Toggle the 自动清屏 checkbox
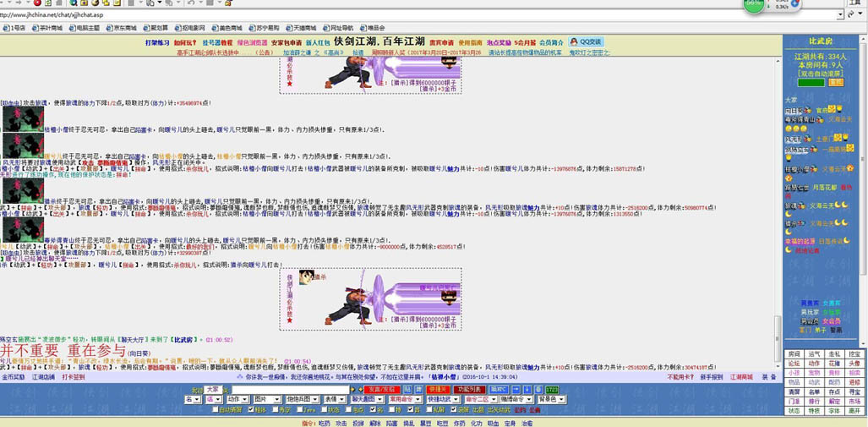Viewport: 868px width, 427px height. [216, 410]
